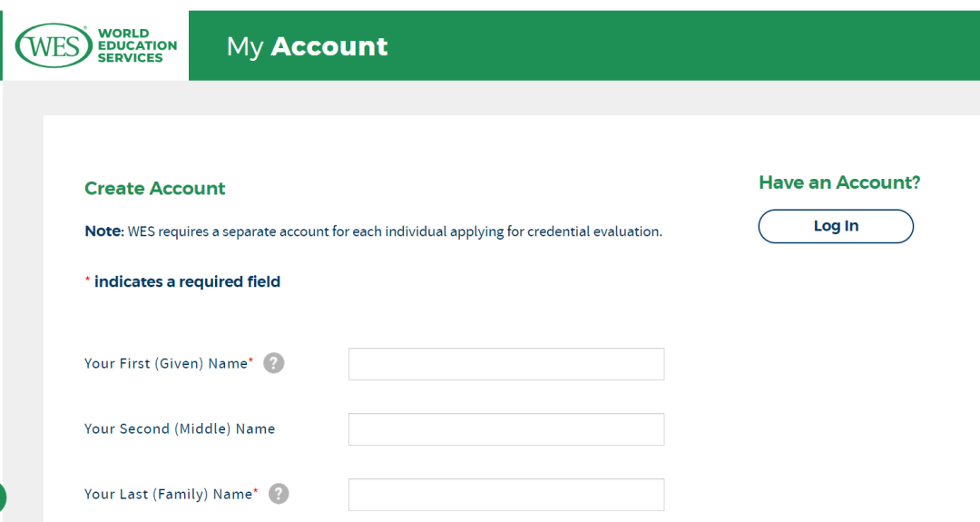Focus the Your First (Given) Name field
Screen dimensions: 980x522
(506, 364)
